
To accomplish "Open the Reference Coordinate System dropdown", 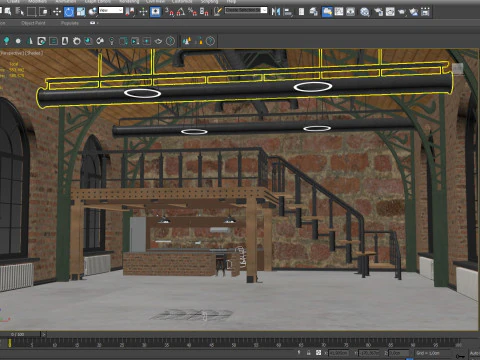I will tap(111, 10).
